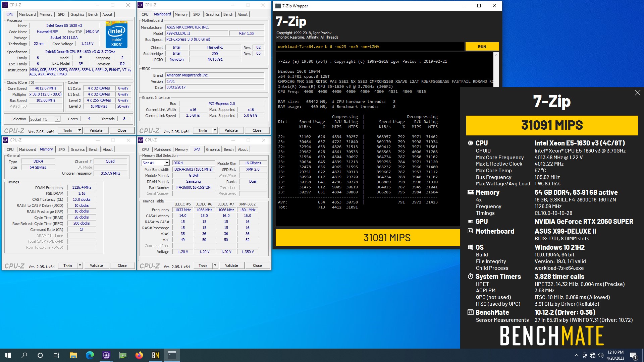Open network globe tray icon

593,355
